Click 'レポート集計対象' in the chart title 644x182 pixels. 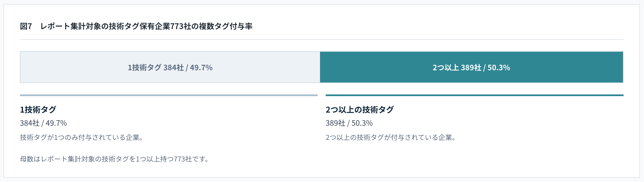point(70,26)
